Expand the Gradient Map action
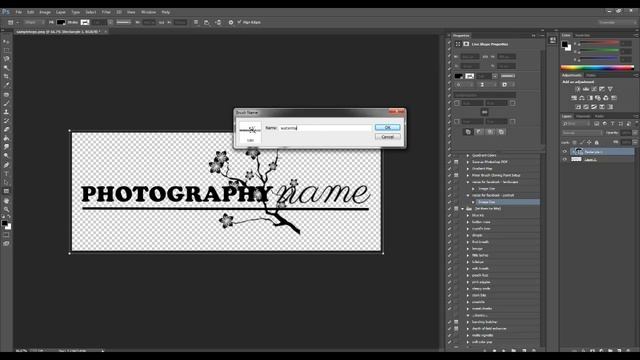 point(468,169)
